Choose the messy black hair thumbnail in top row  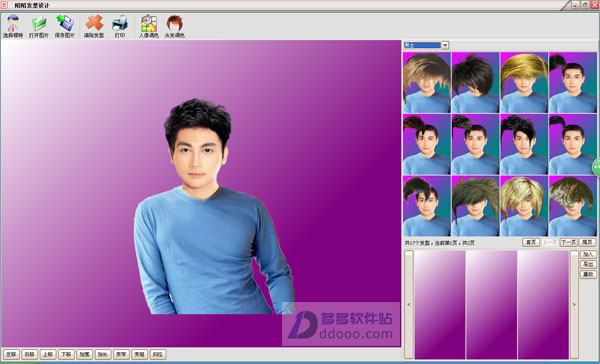475,83
